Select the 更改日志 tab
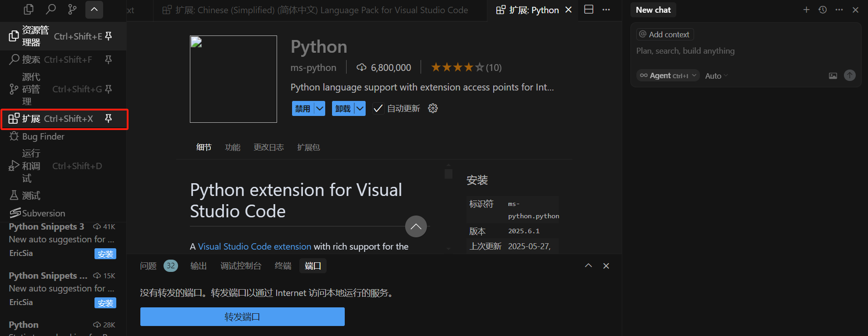Image resolution: width=868 pixels, height=336 pixels. coord(269,147)
